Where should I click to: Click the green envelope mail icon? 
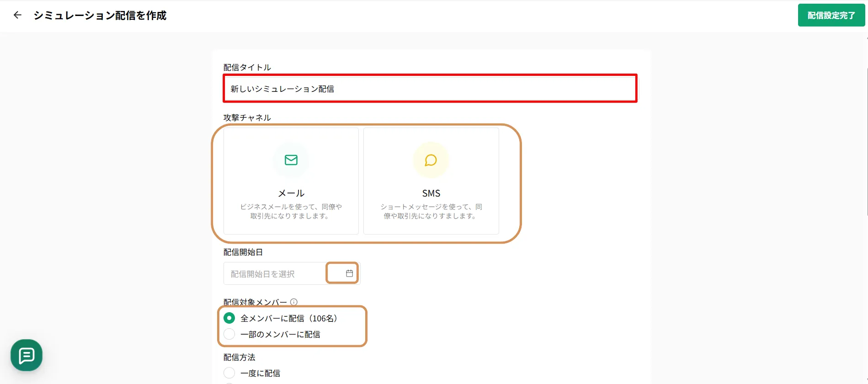click(x=291, y=160)
